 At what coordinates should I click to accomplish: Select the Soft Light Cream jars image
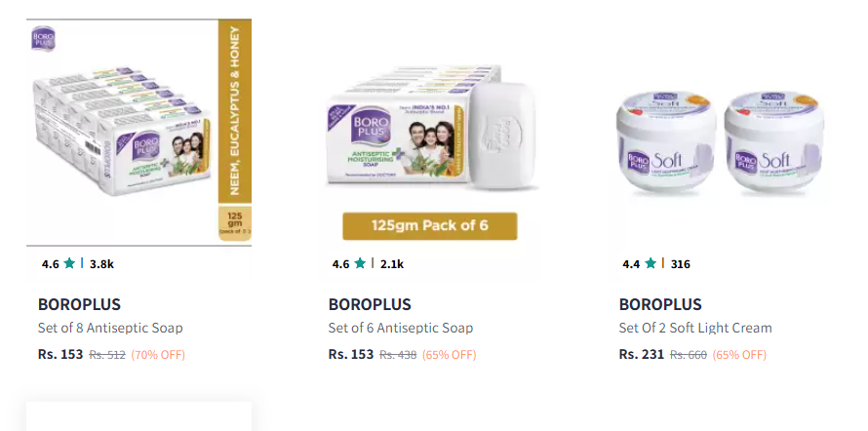pos(720,146)
